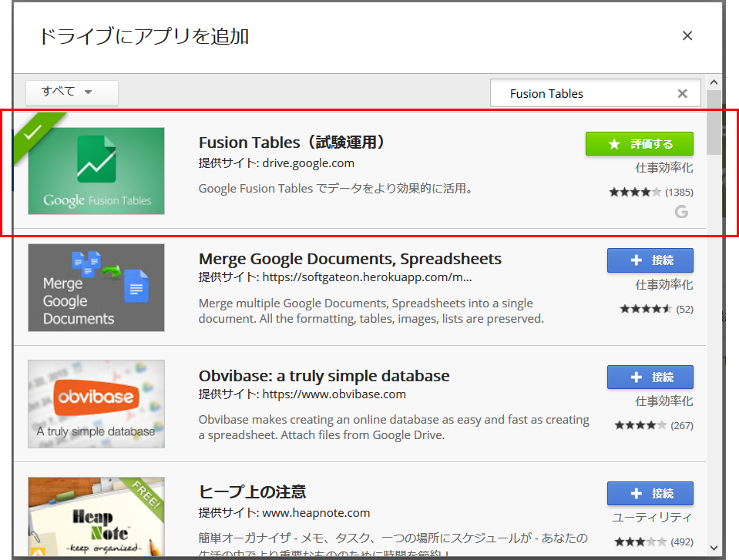Click the vertical scrollbar thumb

[x=714, y=122]
